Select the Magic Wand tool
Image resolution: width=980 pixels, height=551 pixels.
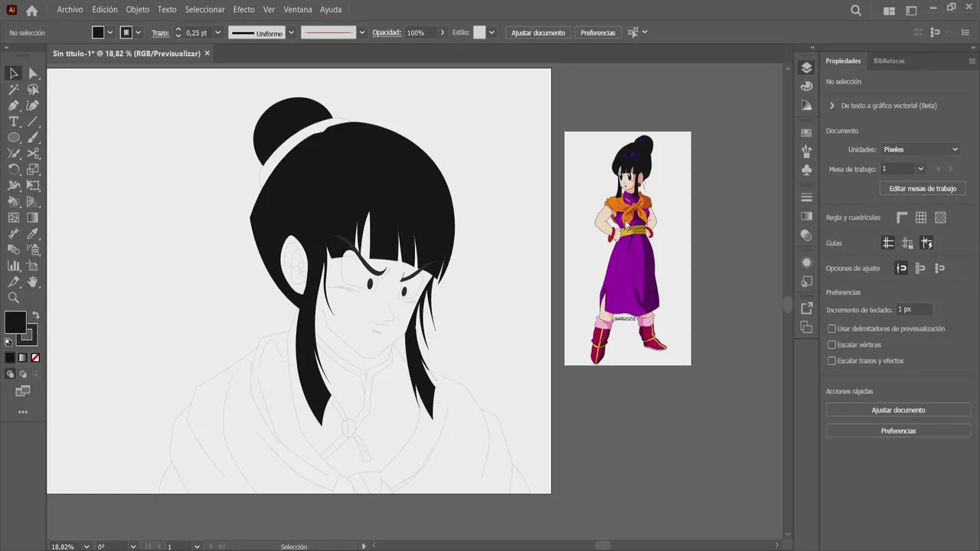[x=14, y=90]
